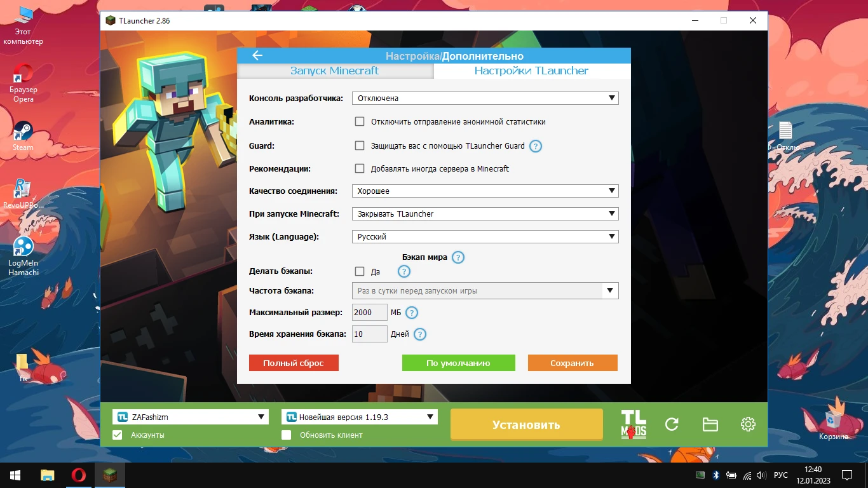Select the Настройки TLauncher tab
Screen dimensions: 868x488
coord(532,72)
